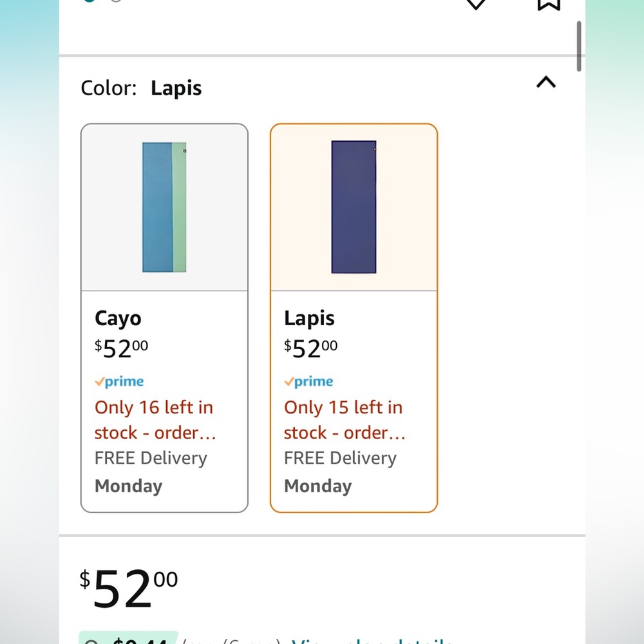Open the 'View plan details' link
The image size is (644, 644).
coord(374,641)
